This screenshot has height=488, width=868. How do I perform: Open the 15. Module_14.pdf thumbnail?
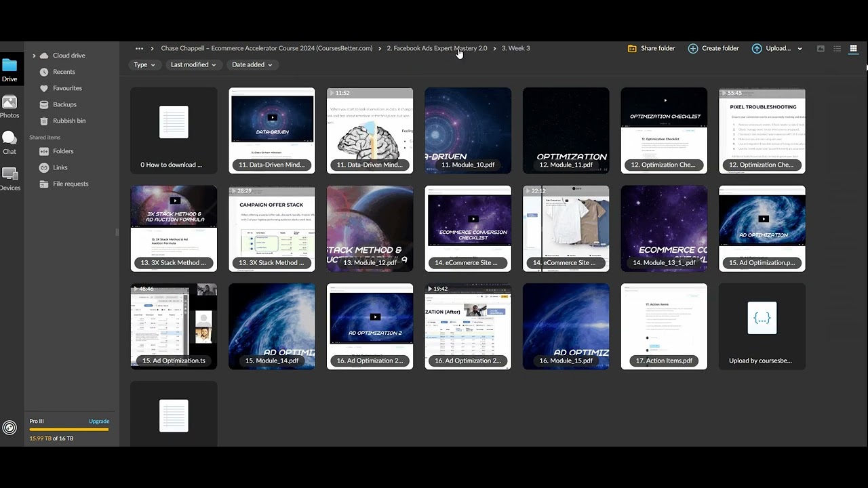tap(272, 327)
